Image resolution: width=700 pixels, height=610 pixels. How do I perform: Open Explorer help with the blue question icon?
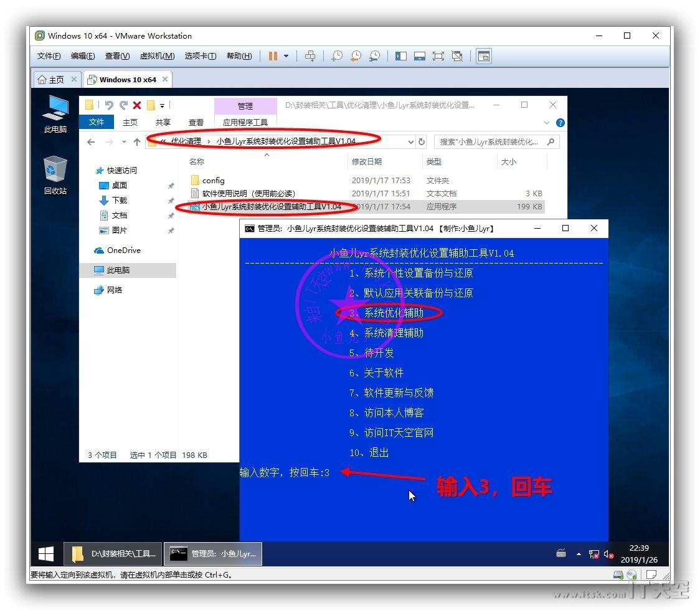[x=560, y=123]
